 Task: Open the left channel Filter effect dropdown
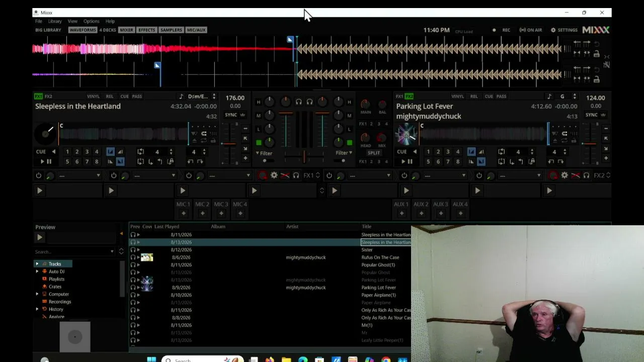point(265,153)
